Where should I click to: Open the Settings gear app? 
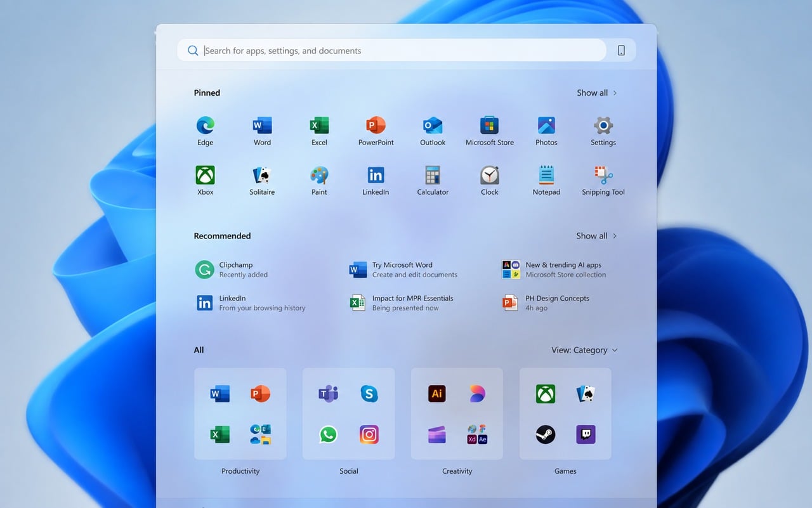tap(603, 131)
